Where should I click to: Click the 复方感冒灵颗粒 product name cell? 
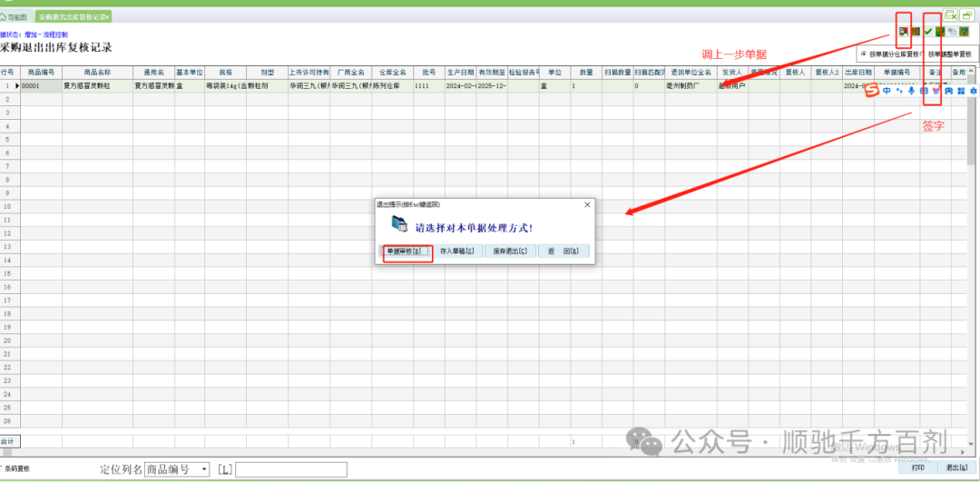97,86
